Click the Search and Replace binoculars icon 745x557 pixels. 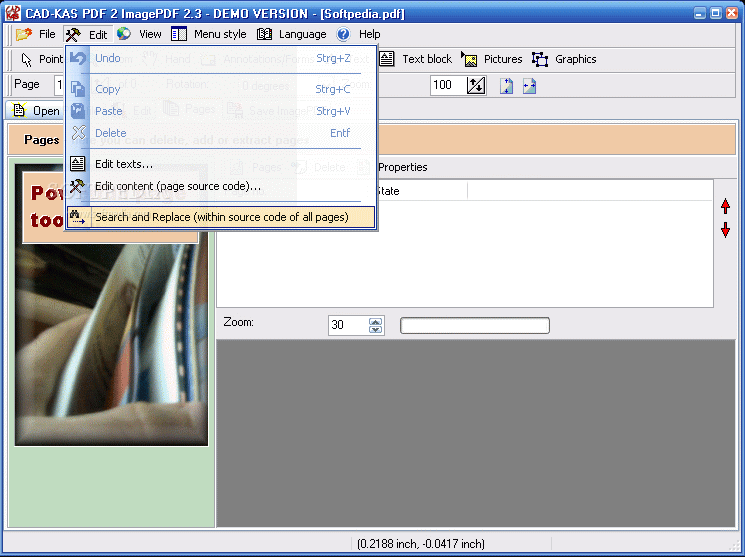point(77,218)
